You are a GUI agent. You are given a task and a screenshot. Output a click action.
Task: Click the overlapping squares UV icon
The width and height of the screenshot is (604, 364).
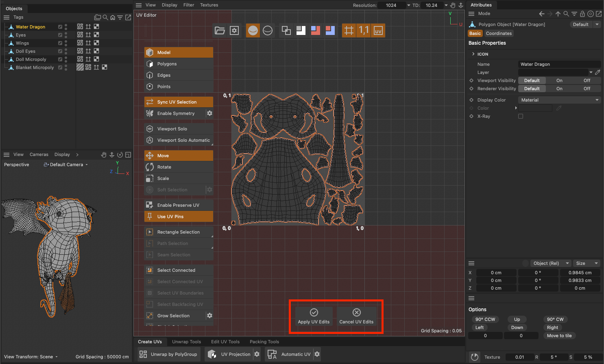point(286,30)
